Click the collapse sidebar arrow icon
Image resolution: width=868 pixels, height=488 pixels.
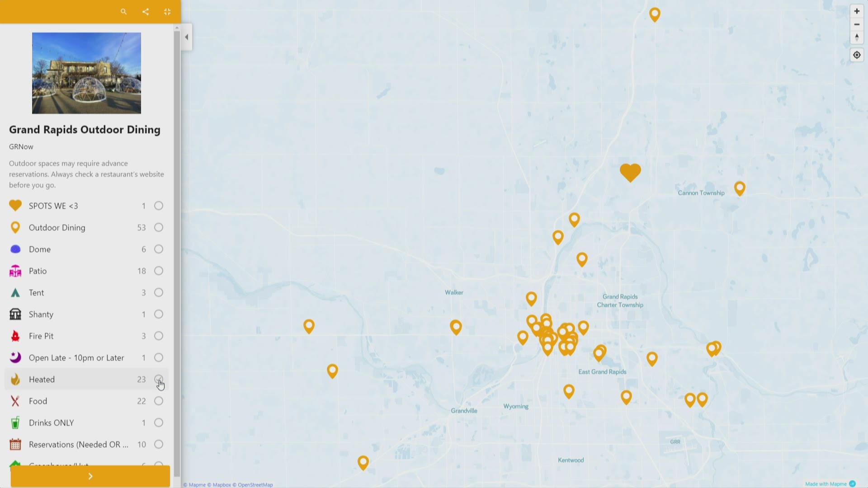(187, 37)
